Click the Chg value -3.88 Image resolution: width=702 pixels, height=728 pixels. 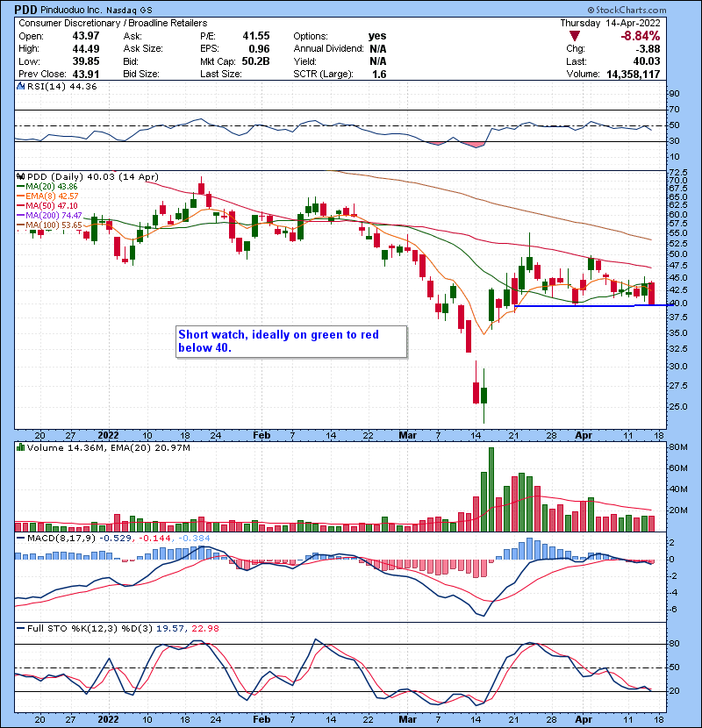click(648, 49)
